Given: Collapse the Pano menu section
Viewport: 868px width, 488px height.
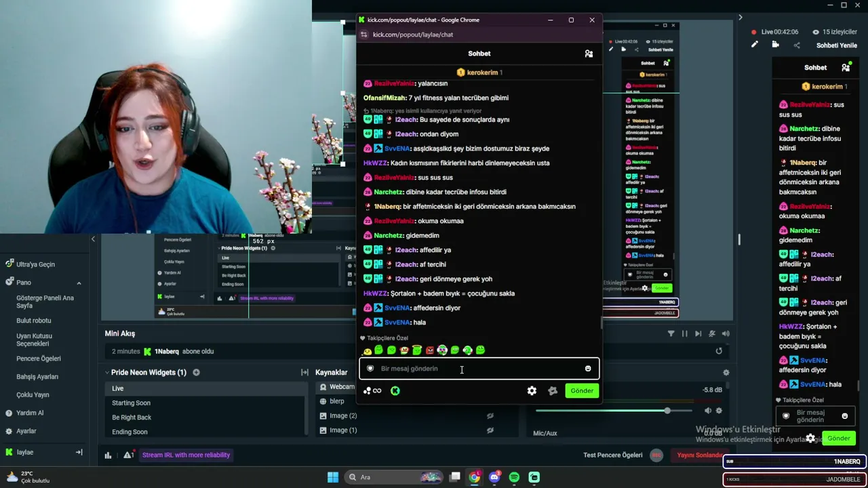Looking at the screenshot, I should pyautogui.click(x=79, y=283).
